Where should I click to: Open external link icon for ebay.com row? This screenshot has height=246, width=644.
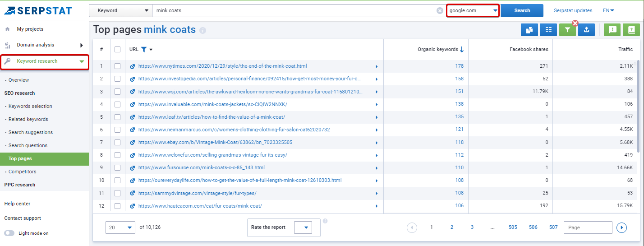pos(133,142)
